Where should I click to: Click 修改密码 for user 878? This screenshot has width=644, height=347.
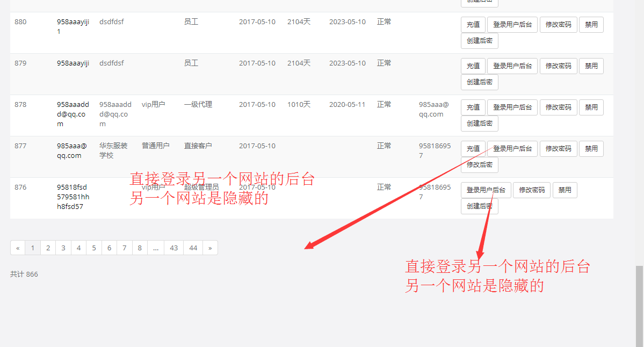click(x=558, y=107)
